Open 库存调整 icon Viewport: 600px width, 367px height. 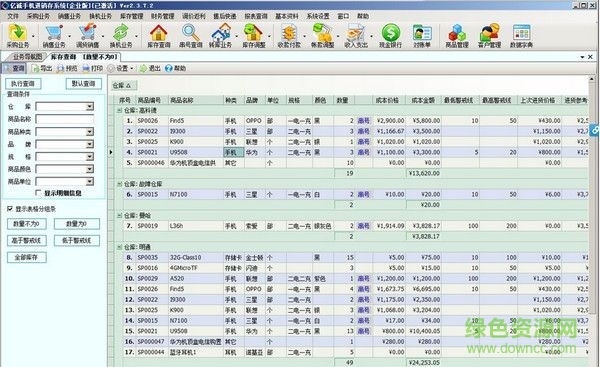pyautogui.click(x=254, y=36)
